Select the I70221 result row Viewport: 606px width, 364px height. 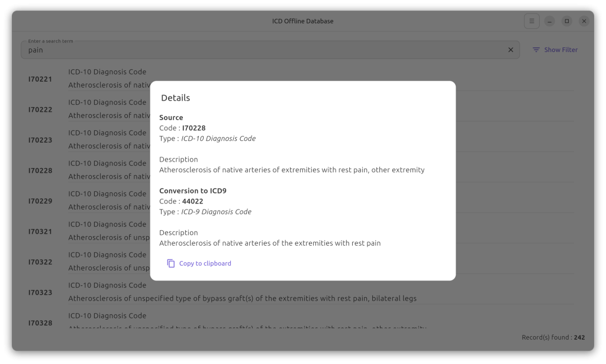pos(40,79)
